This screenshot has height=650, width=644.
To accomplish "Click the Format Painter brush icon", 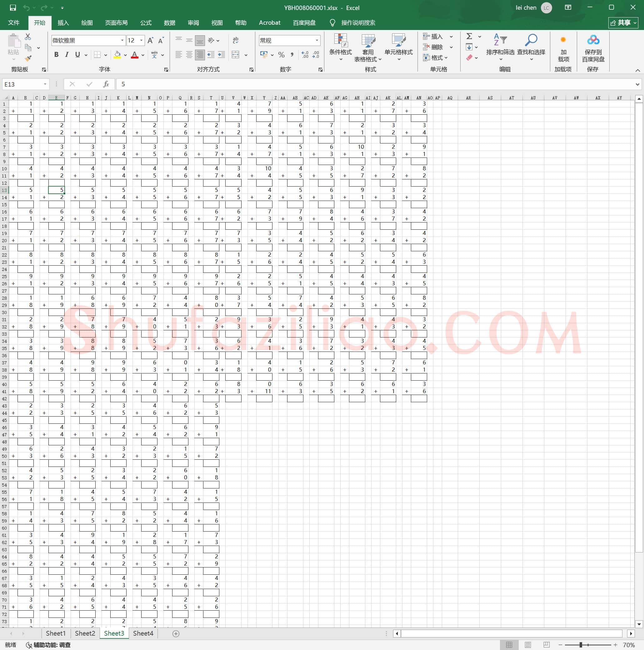I will (28, 58).
